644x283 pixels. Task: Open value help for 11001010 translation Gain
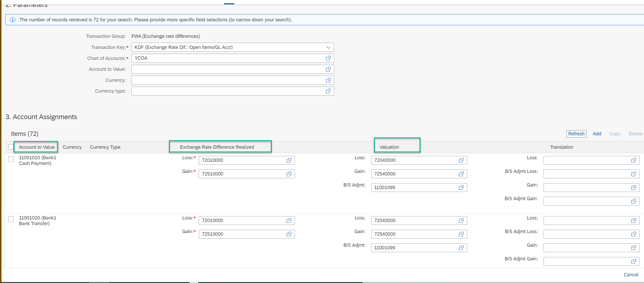coord(634,188)
